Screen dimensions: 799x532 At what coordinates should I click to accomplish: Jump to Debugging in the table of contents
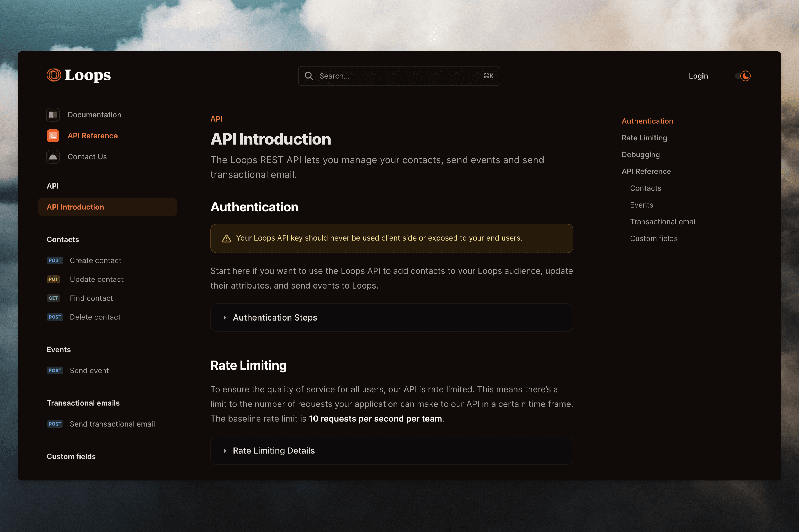[x=640, y=155]
